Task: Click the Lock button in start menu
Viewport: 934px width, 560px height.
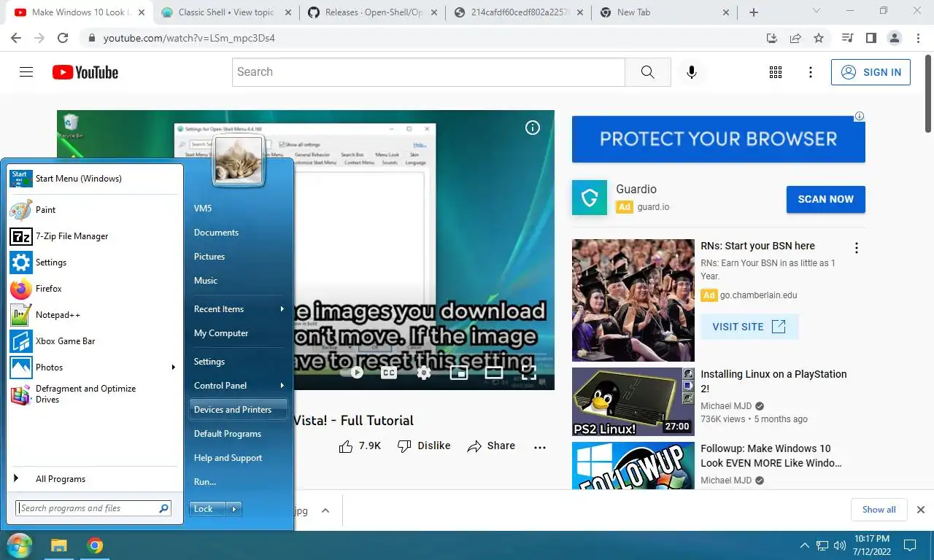Action: 207,509
